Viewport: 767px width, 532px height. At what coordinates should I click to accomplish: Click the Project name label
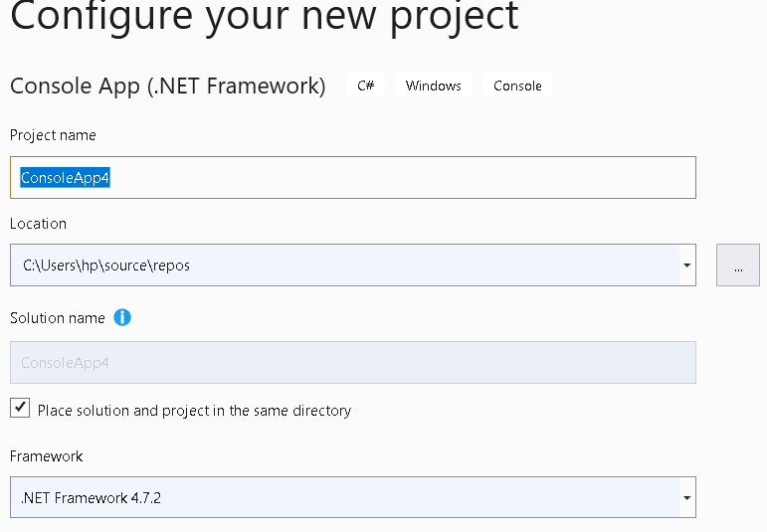pos(53,135)
